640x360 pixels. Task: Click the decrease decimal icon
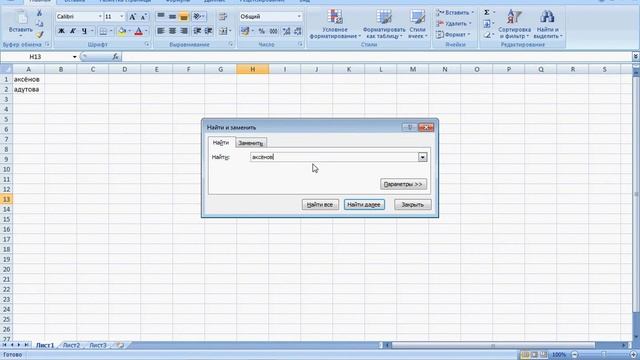point(298,31)
